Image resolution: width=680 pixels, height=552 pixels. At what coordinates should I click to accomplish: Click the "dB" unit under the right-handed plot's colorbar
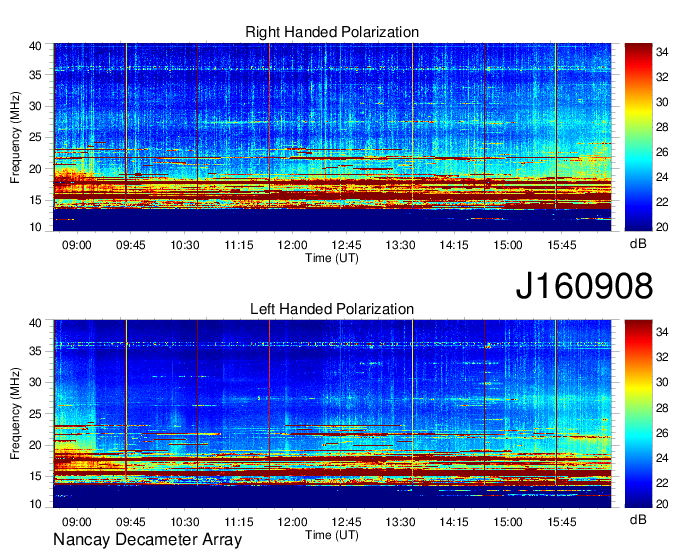pyautogui.click(x=638, y=244)
